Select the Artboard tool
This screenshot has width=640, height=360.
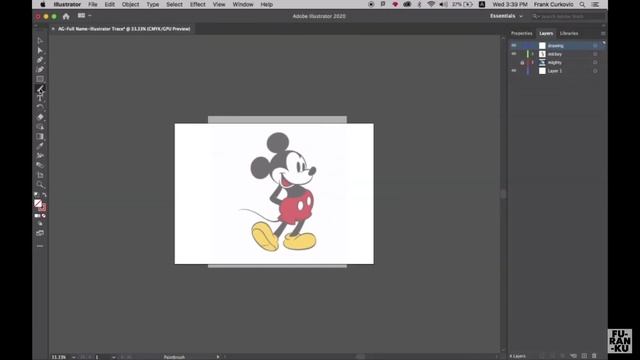click(40, 175)
